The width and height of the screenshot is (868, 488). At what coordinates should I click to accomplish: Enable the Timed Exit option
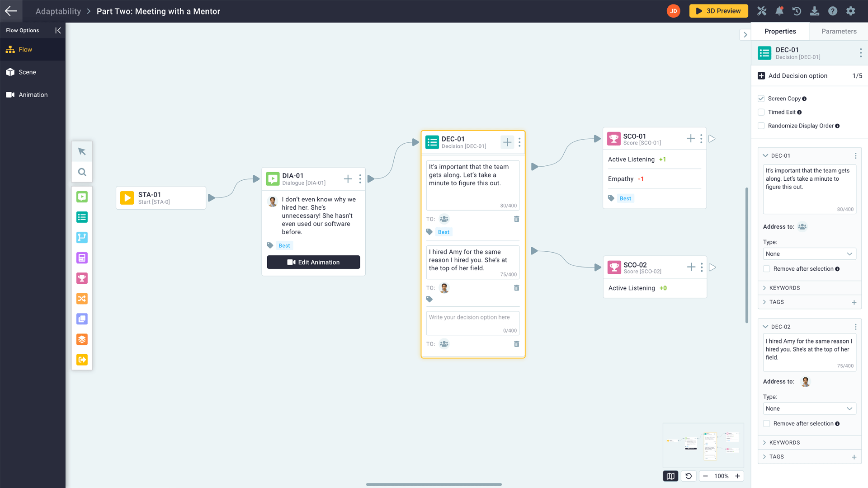tap(761, 112)
